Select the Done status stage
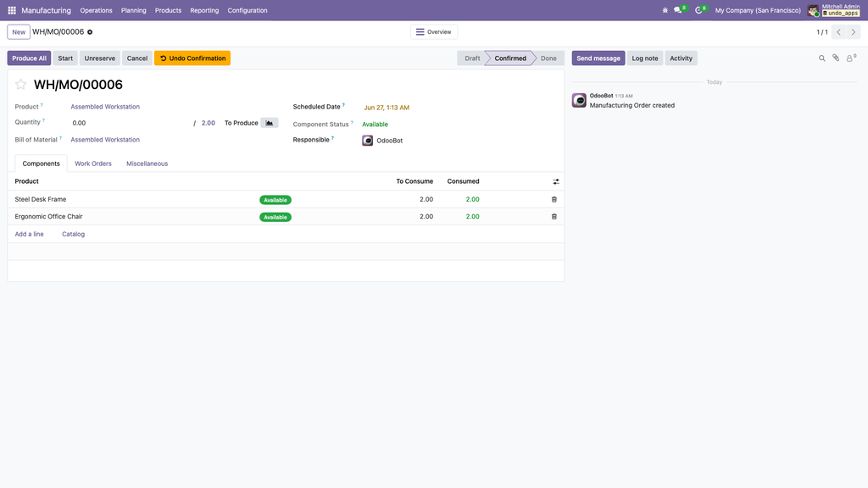The width and height of the screenshot is (868, 488). tap(548, 58)
